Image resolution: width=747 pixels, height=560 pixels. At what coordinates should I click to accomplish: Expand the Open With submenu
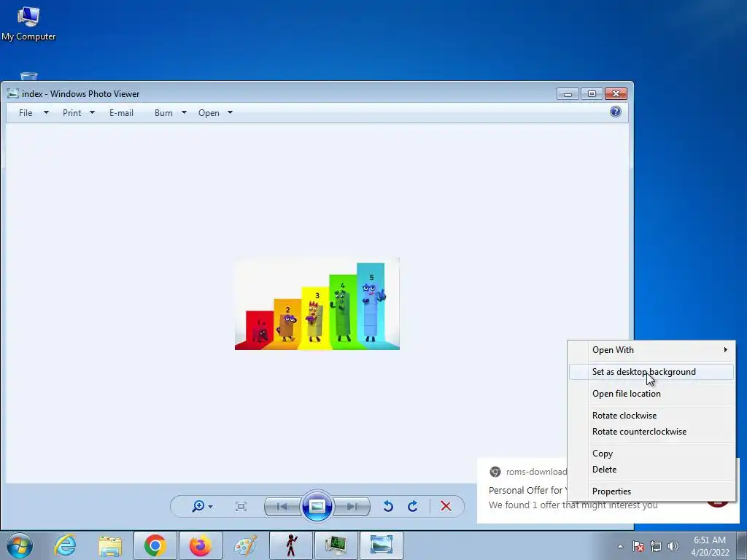click(651, 350)
